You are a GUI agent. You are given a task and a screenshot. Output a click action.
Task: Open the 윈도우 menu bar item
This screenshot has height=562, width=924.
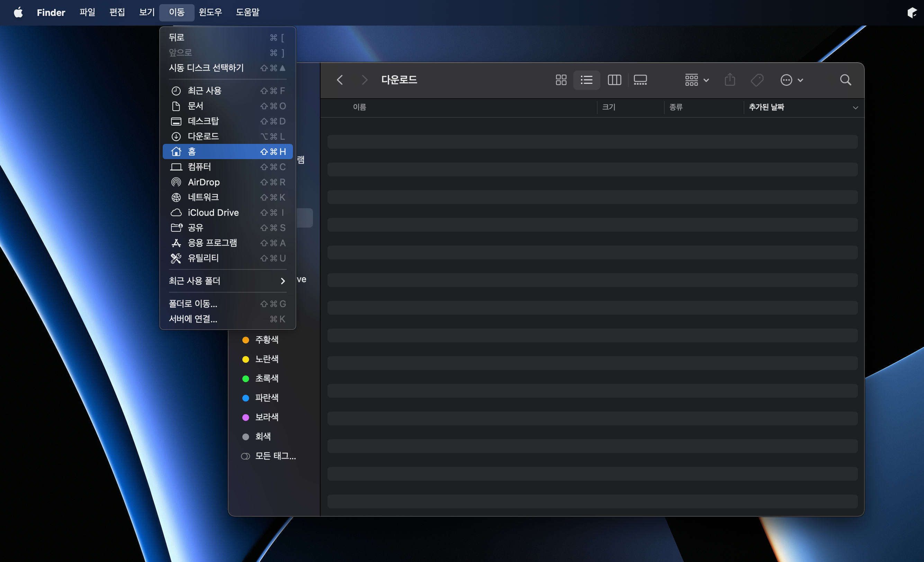[x=210, y=12]
